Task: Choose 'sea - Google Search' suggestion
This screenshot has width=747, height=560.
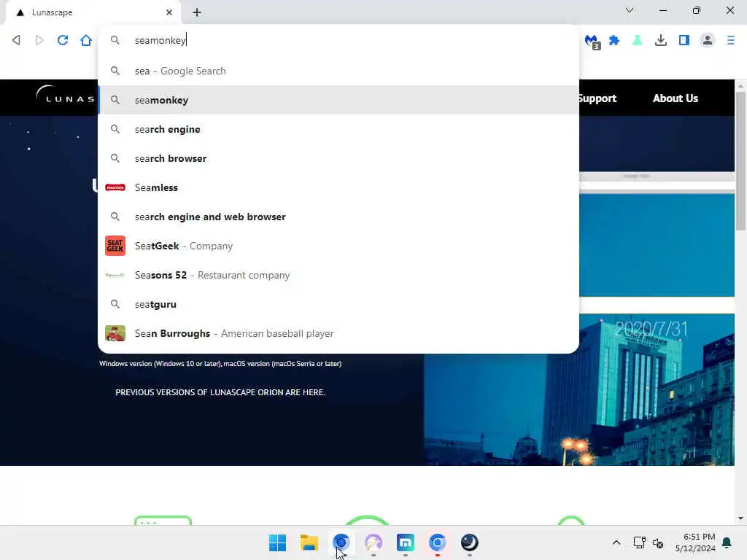Action: coord(338,71)
